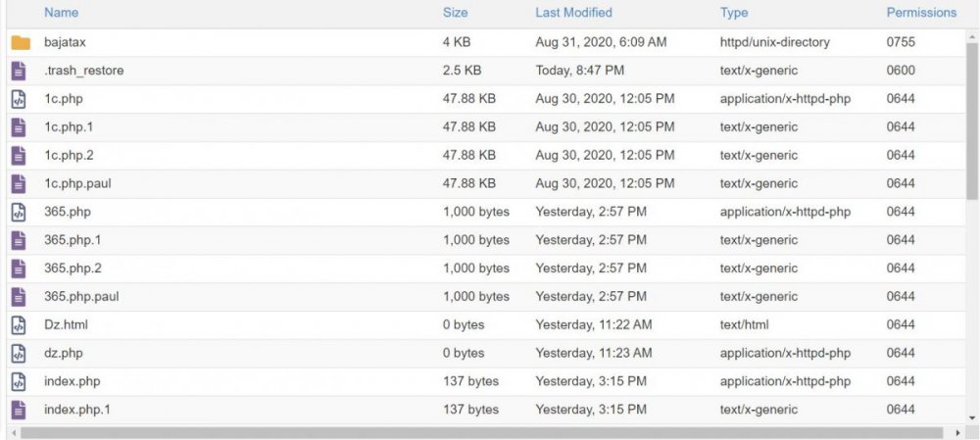The width and height of the screenshot is (980, 440).
Task: Click the index.php code file icon
Action: [x=19, y=381]
